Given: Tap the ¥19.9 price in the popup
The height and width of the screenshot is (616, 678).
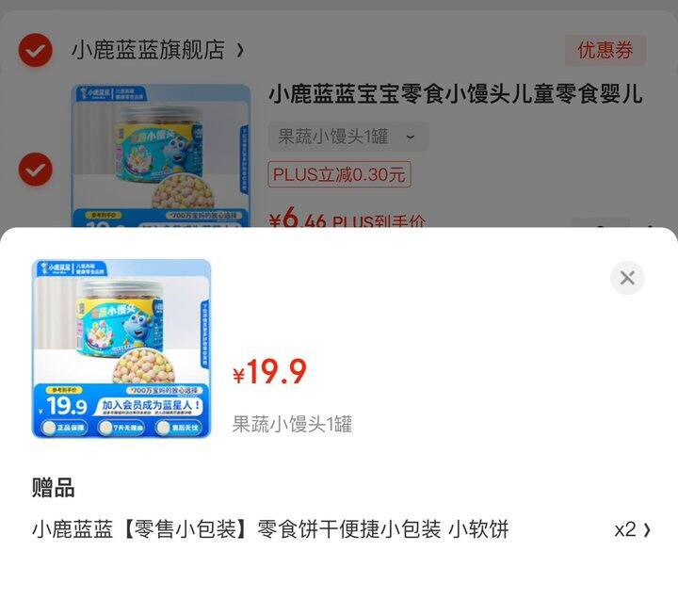Looking at the screenshot, I should point(269,372).
